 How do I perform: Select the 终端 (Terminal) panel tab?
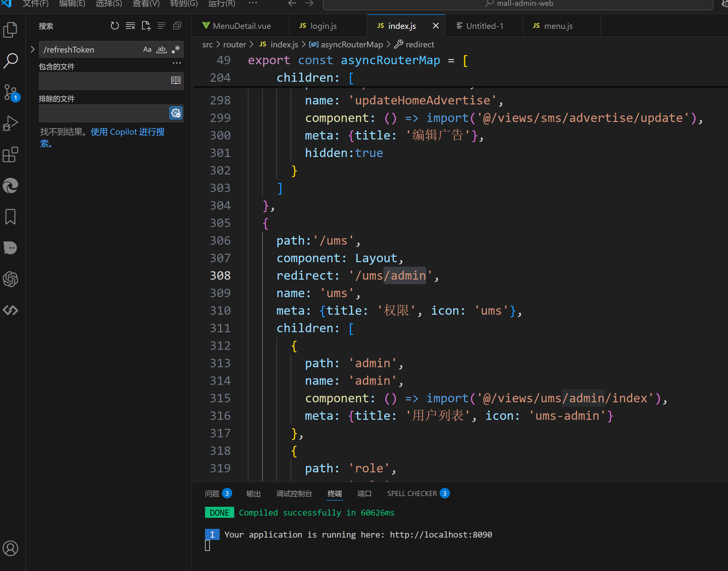(334, 493)
